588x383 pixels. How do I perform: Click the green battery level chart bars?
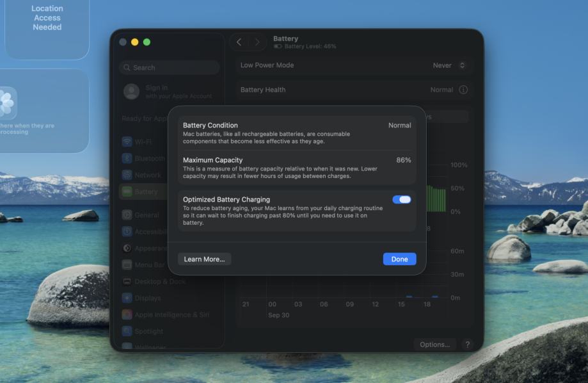436,199
